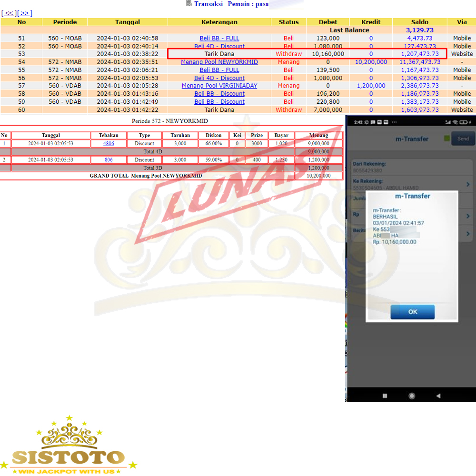Tap the Android recent apps square button
Screen dimensions: 476x476
tap(385, 396)
